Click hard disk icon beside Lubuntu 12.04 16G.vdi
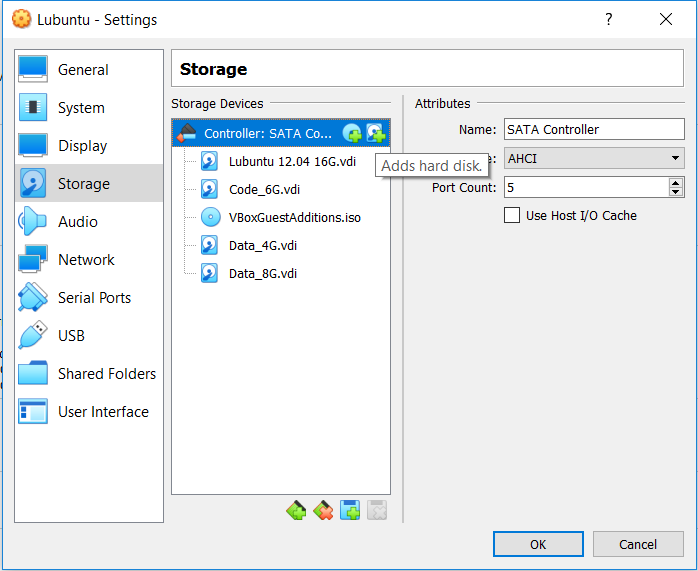 click(210, 161)
